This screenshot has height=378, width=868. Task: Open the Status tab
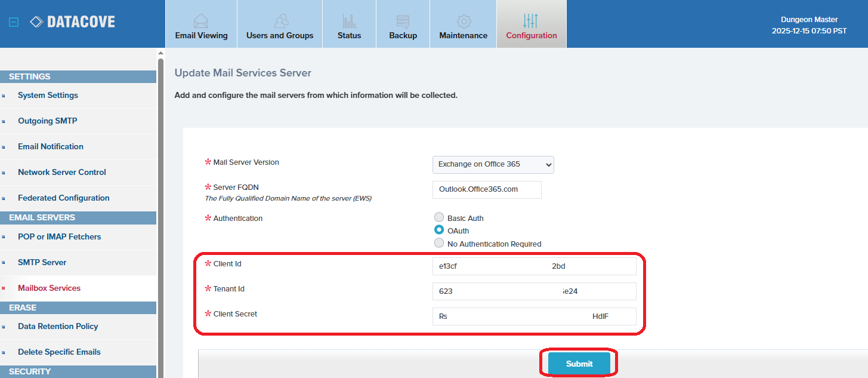pos(349,24)
